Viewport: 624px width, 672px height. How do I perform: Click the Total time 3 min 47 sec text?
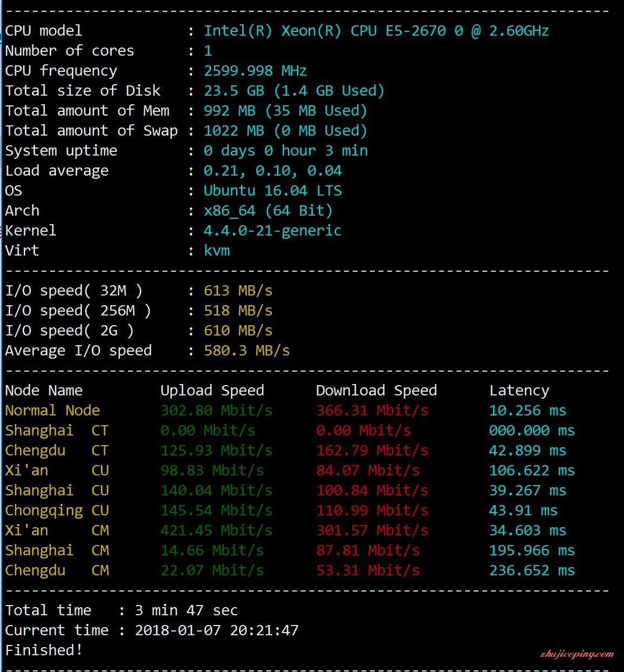[x=186, y=610]
